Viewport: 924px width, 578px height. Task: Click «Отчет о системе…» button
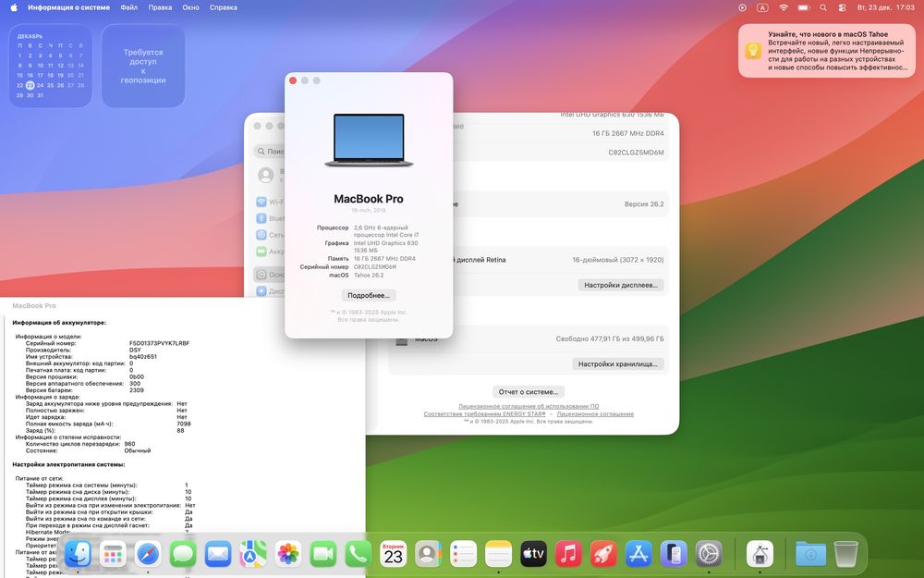pyautogui.click(x=529, y=391)
